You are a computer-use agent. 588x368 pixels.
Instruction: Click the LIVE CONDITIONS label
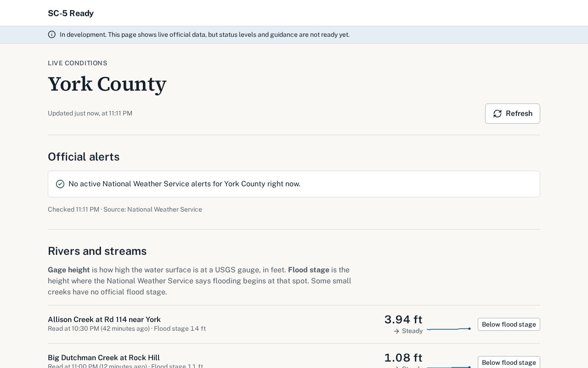pos(78,63)
